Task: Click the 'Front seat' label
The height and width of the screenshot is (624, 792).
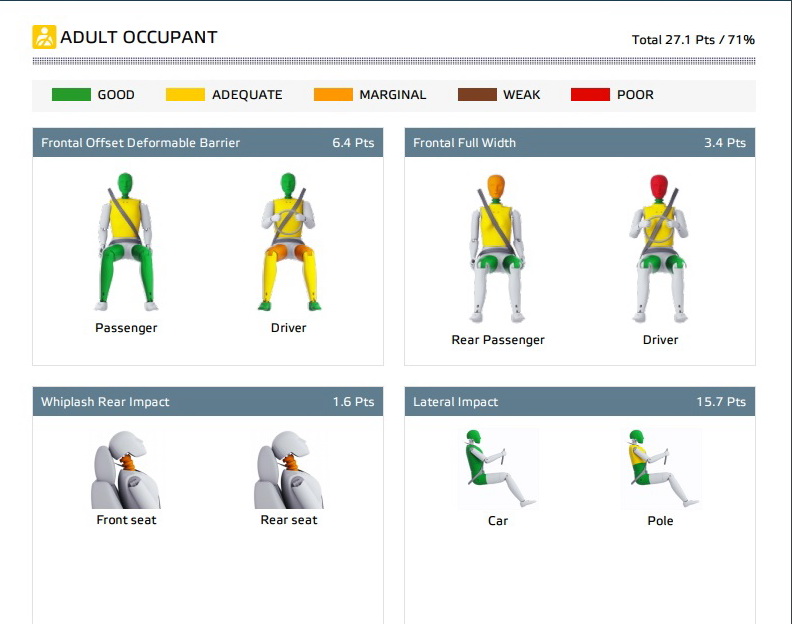Action: pyautogui.click(x=126, y=520)
